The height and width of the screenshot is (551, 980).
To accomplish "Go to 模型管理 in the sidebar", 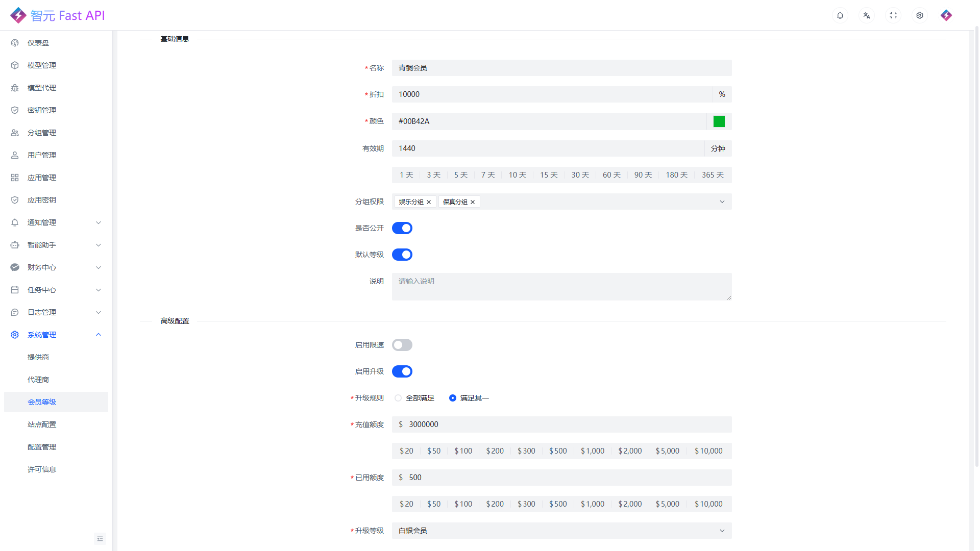I will 42,65.
